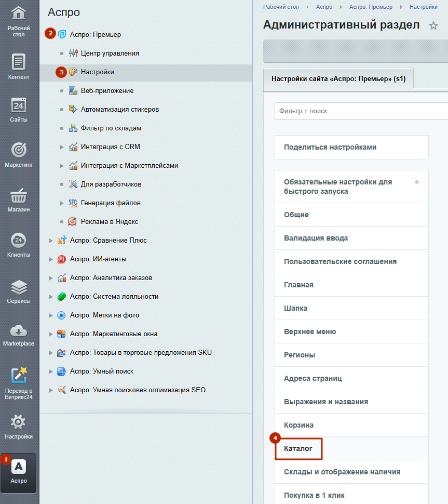The height and width of the screenshot is (504, 448).
Task: Click the Фильтр по складам icon
Action: click(x=73, y=128)
